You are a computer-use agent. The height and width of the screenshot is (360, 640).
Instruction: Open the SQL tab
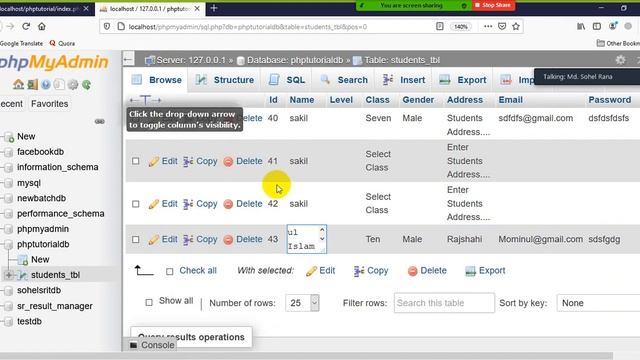click(x=287, y=80)
